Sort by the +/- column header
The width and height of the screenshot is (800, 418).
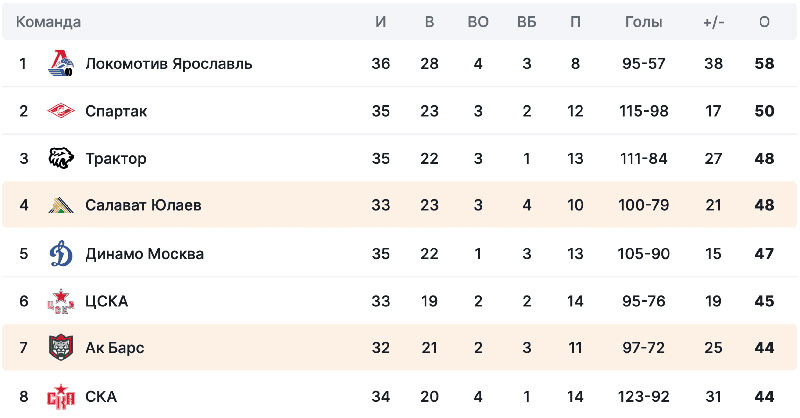click(713, 21)
